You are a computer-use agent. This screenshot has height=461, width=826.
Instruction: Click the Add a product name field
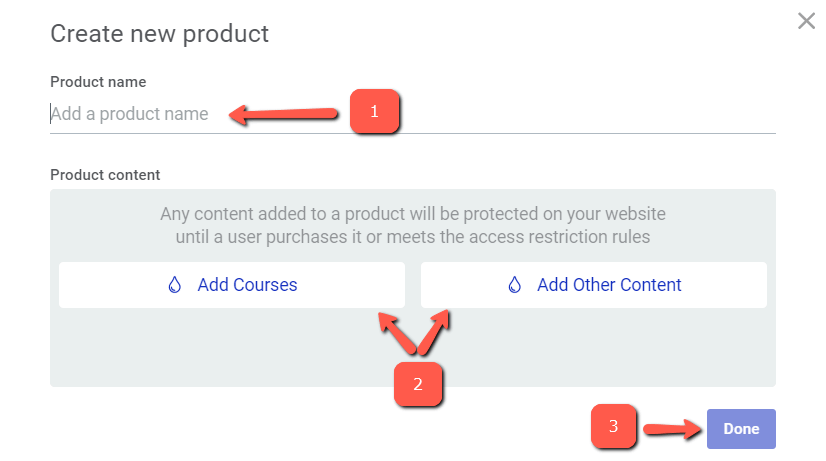click(x=412, y=114)
